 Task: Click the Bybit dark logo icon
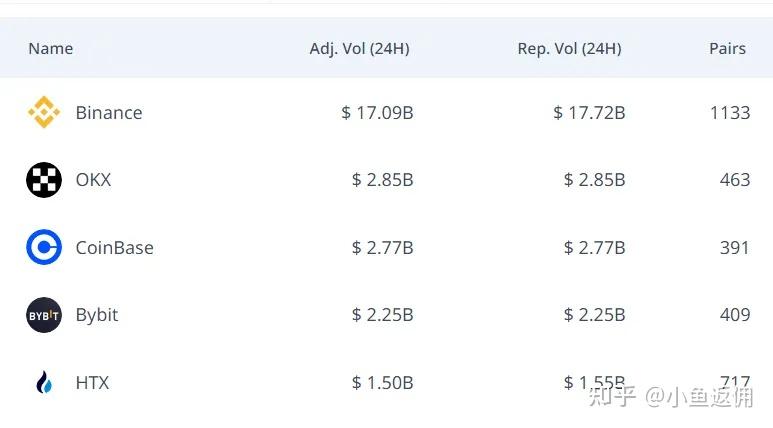44,315
